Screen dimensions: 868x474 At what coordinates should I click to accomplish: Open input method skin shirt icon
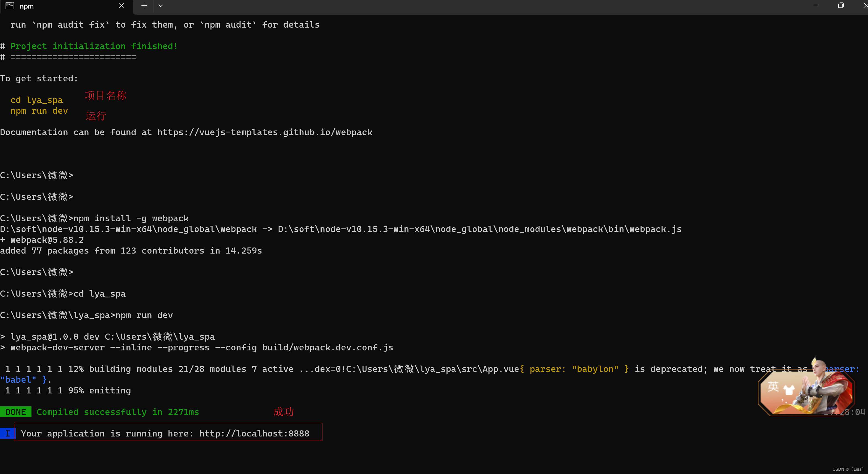pyautogui.click(x=789, y=390)
